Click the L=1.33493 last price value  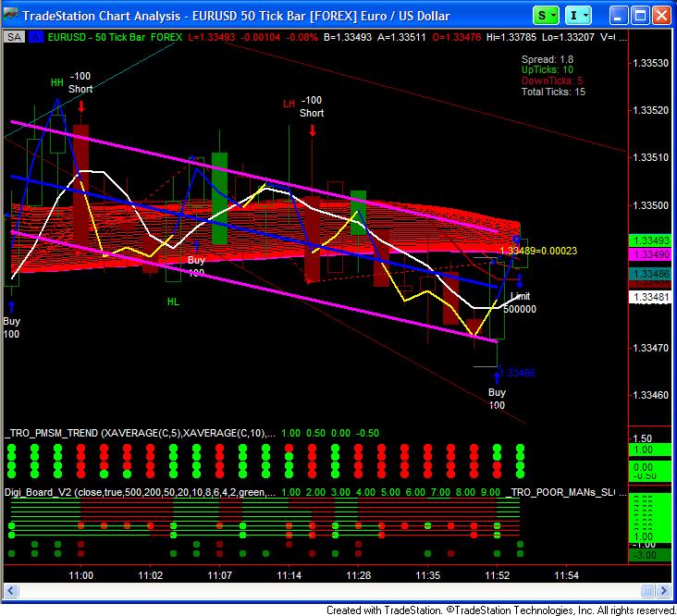click(212, 37)
